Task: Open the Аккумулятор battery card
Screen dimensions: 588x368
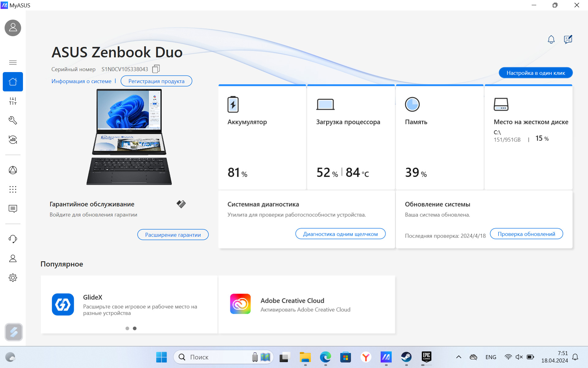Action: (x=262, y=137)
